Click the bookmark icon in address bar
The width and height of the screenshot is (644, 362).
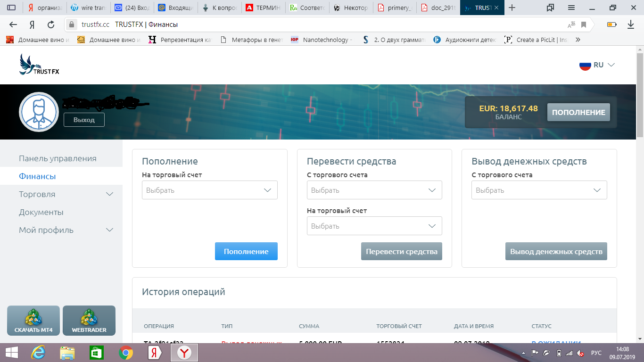(x=584, y=25)
